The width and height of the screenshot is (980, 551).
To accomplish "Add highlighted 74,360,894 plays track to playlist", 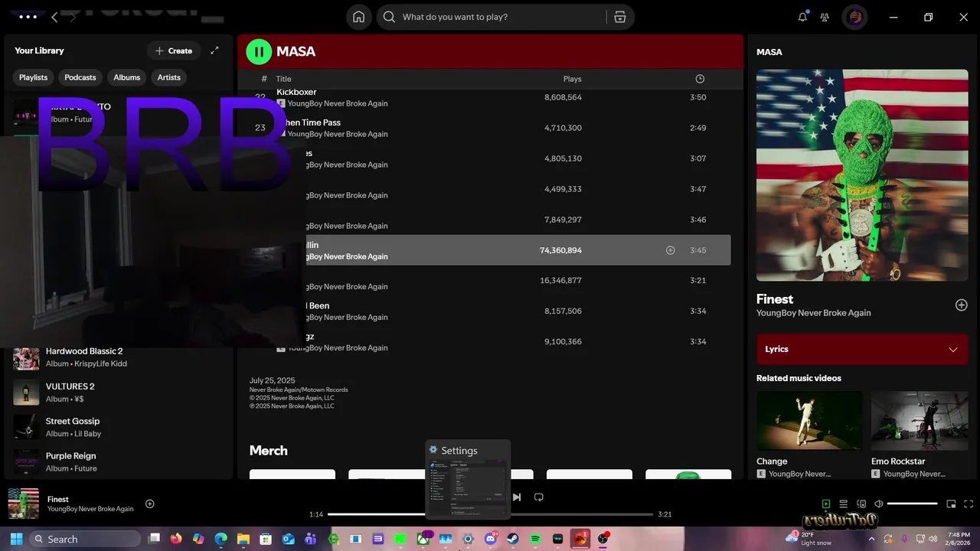I will click(670, 250).
